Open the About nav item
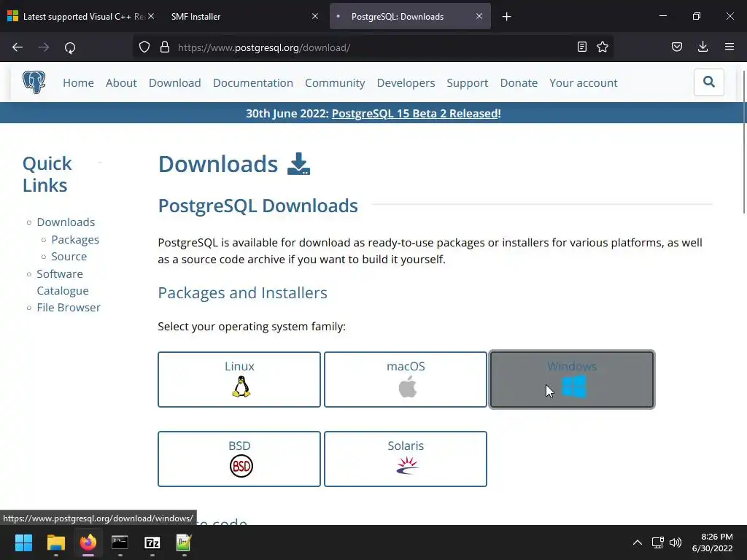 coord(121,83)
